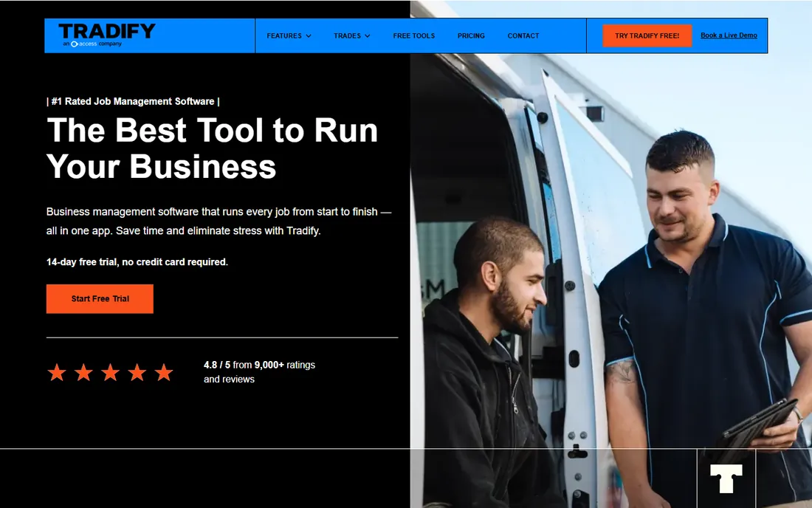
Task: Go to the Pricing page
Action: (x=471, y=35)
